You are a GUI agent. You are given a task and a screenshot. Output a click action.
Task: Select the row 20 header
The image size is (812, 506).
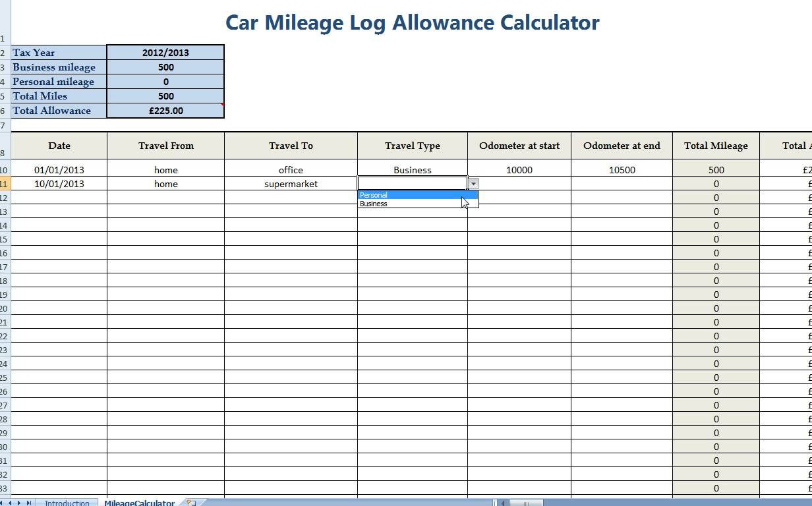(4, 308)
